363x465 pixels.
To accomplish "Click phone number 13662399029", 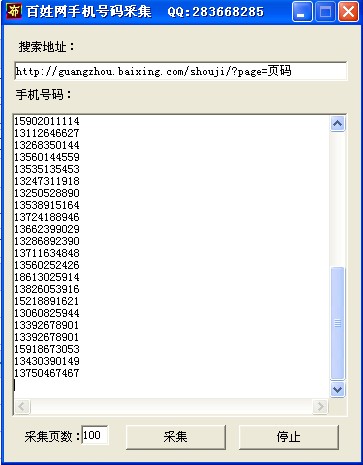I will point(47,229).
